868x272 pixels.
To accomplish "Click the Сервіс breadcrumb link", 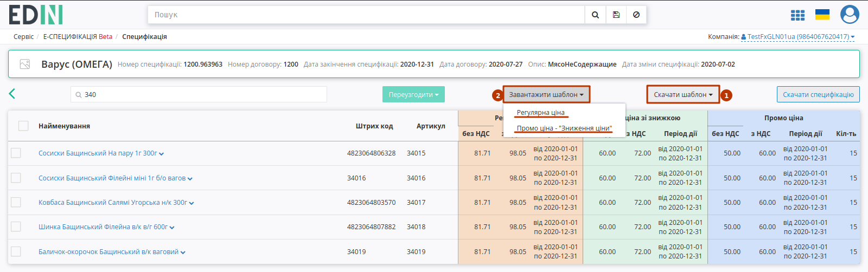I will [x=23, y=37].
